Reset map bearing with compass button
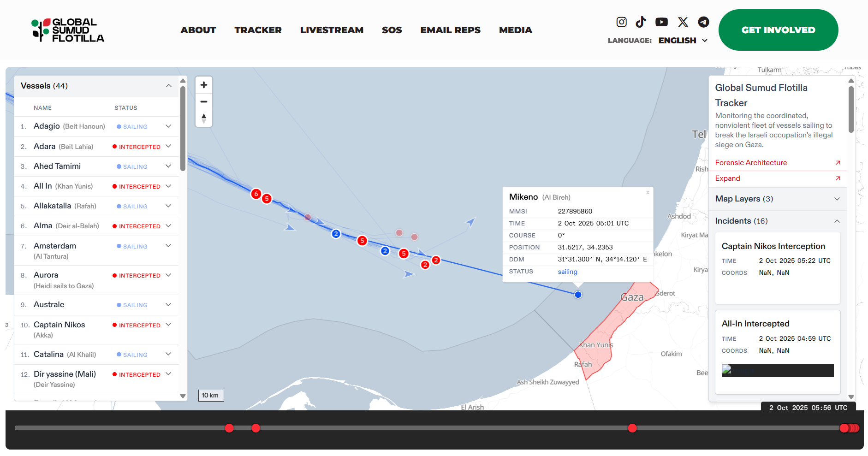Viewport: 868px width, 456px height. 204,118
